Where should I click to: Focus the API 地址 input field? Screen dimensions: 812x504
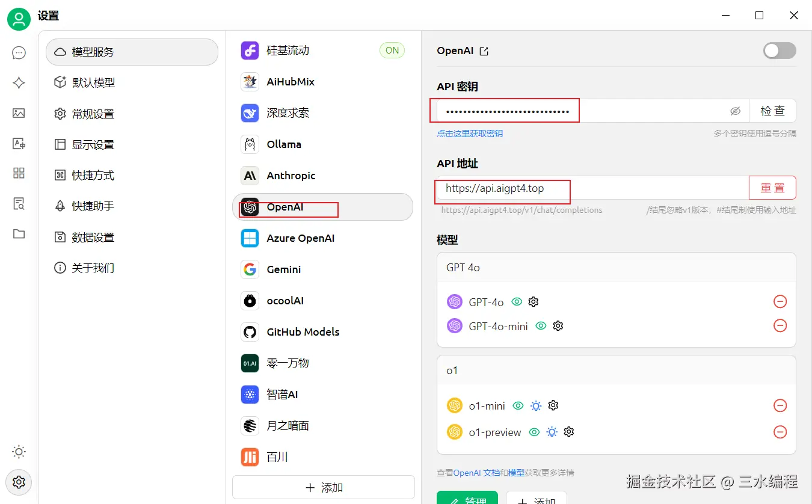click(x=592, y=188)
